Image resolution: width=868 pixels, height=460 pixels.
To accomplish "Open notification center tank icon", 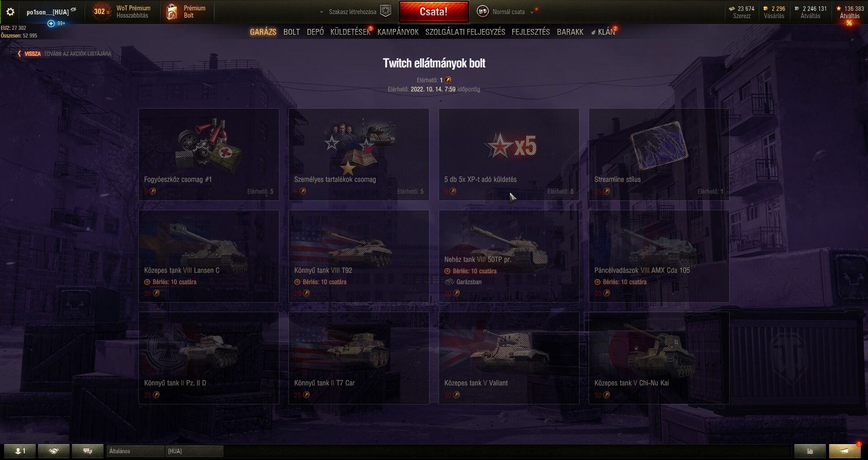I will pos(844,451).
